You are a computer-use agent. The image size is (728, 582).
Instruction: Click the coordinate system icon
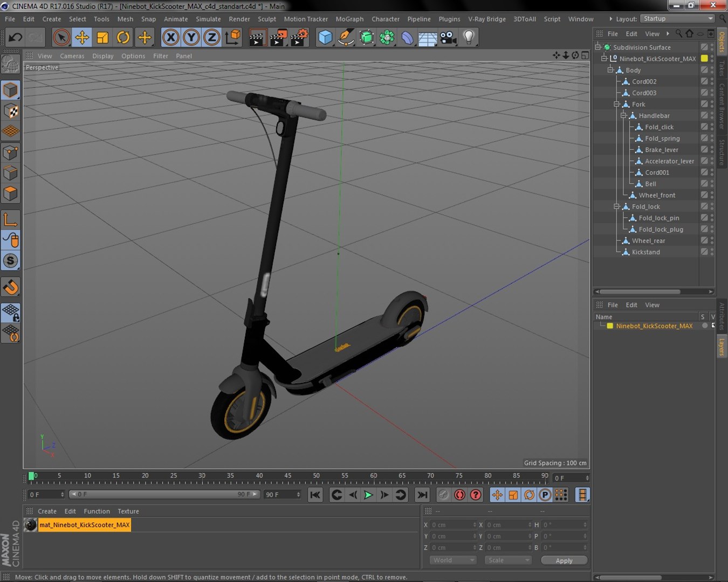[x=232, y=37]
